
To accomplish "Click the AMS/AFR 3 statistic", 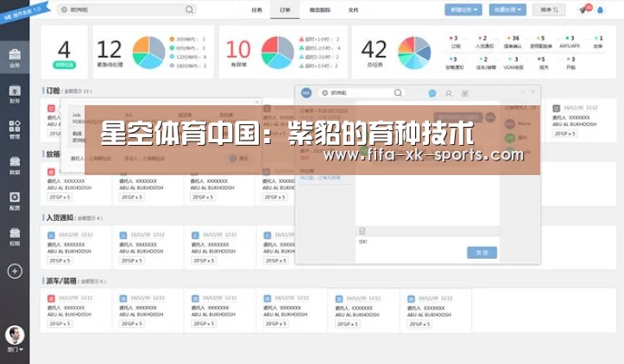I will 570,41.
